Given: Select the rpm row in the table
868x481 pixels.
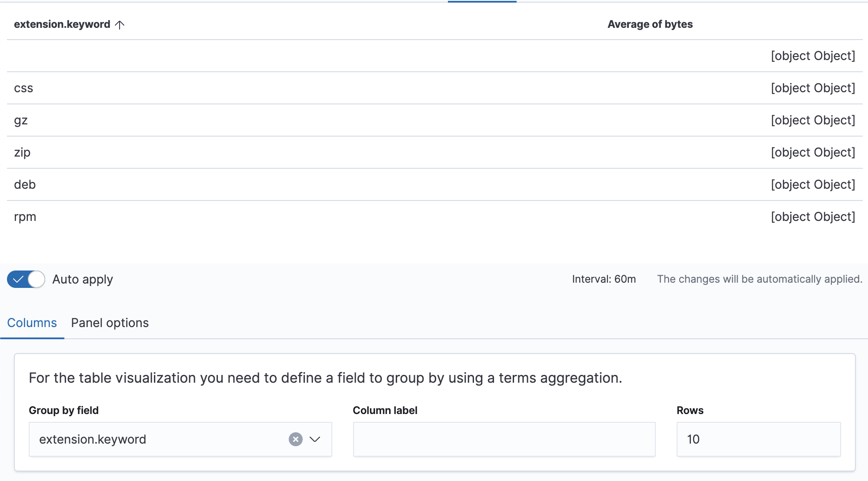Looking at the screenshot, I should click(435, 217).
